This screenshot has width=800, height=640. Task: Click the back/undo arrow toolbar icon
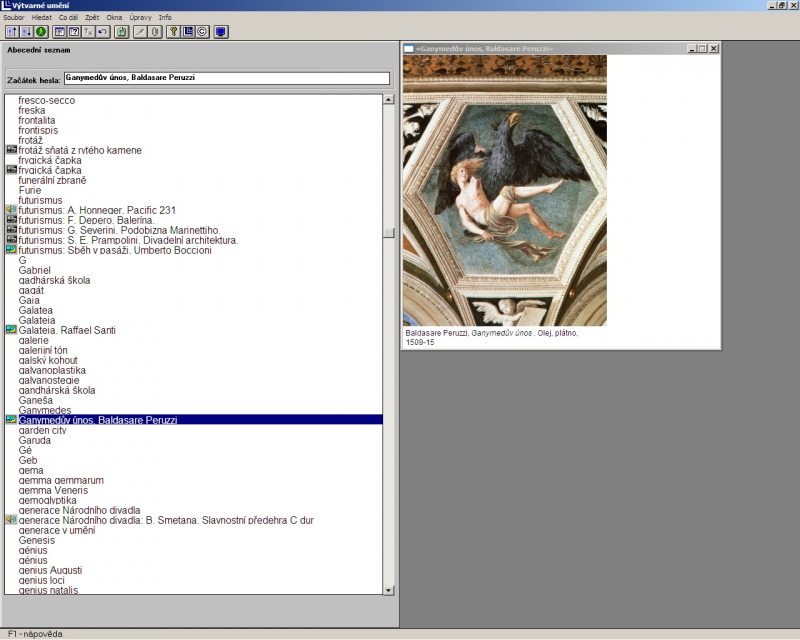(x=103, y=32)
